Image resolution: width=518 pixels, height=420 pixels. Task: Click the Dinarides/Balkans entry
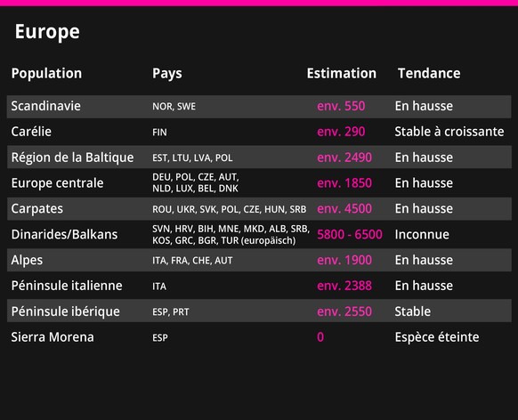pyautogui.click(x=64, y=234)
